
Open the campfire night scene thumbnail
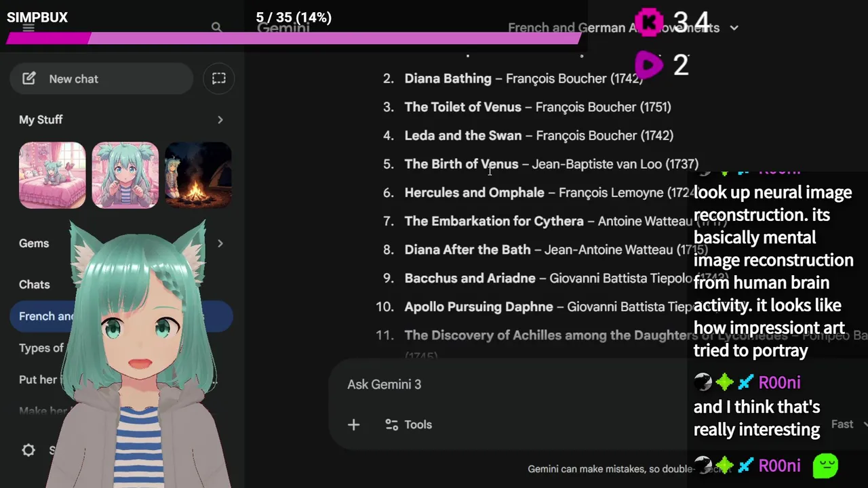(198, 175)
